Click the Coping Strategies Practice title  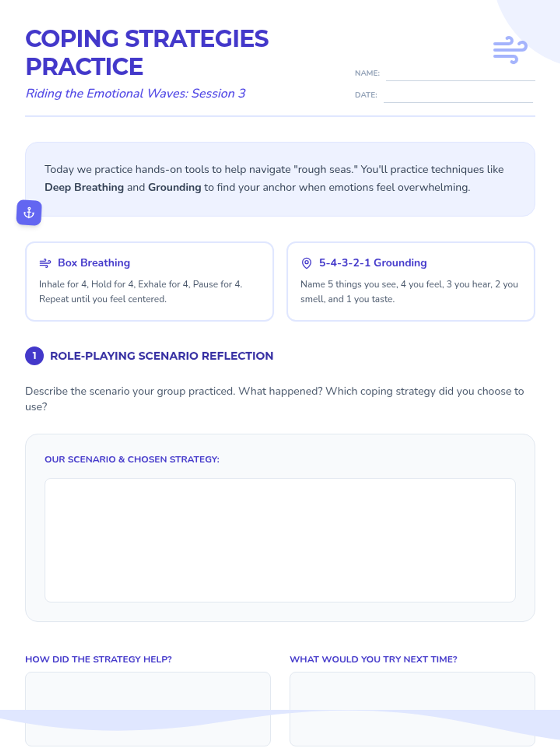[147, 52]
